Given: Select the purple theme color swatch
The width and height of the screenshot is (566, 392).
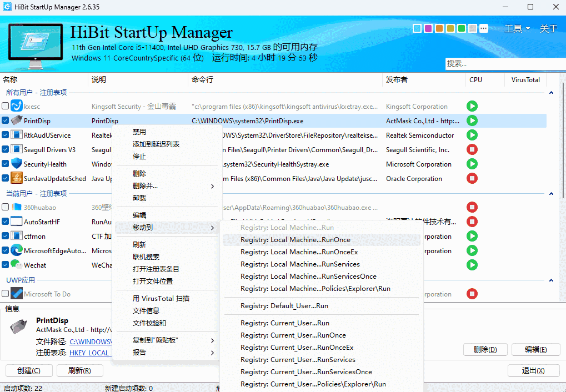Looking at the screenshot, I should 428,28.
